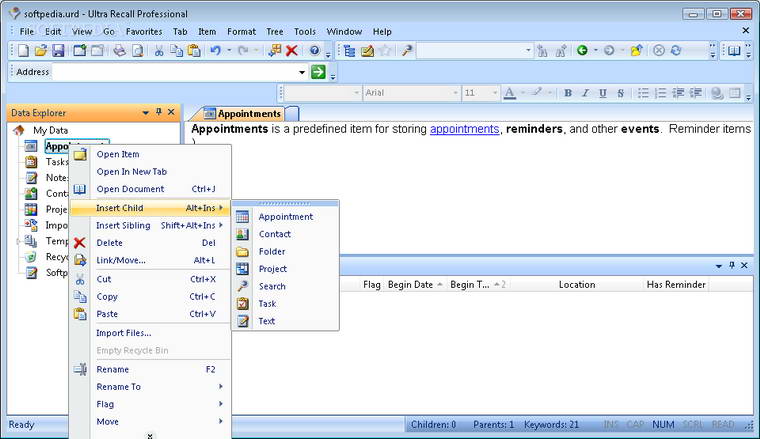Choose Project from Insert Child submenu
Image resolution: width=760 pixels, height=439 pixels.
click(285, 269)
